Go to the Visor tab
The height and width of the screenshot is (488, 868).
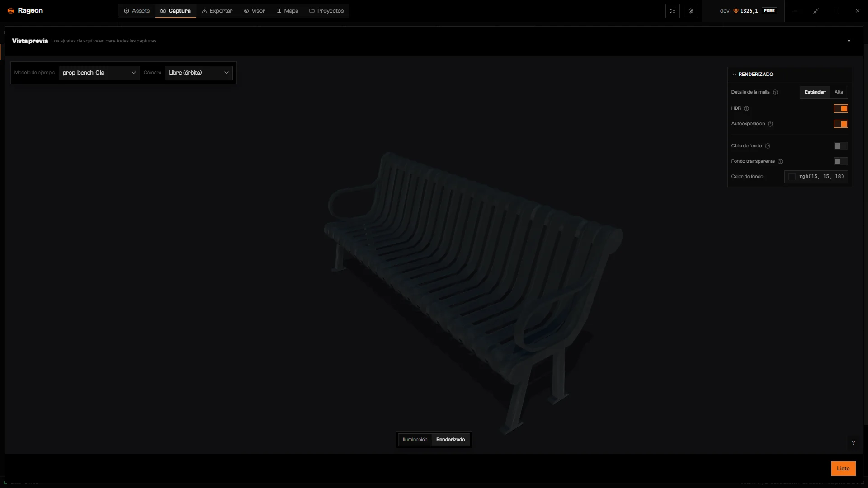[x=255, y=11]
